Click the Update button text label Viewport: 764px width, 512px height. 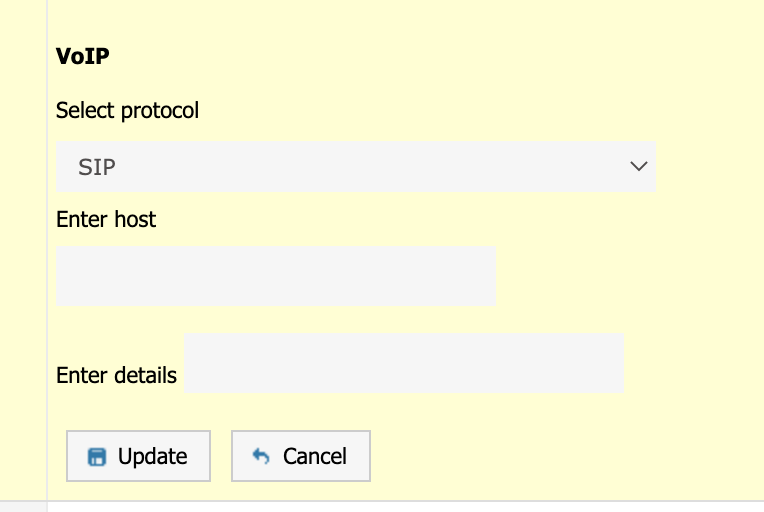[x=152, y=457]
